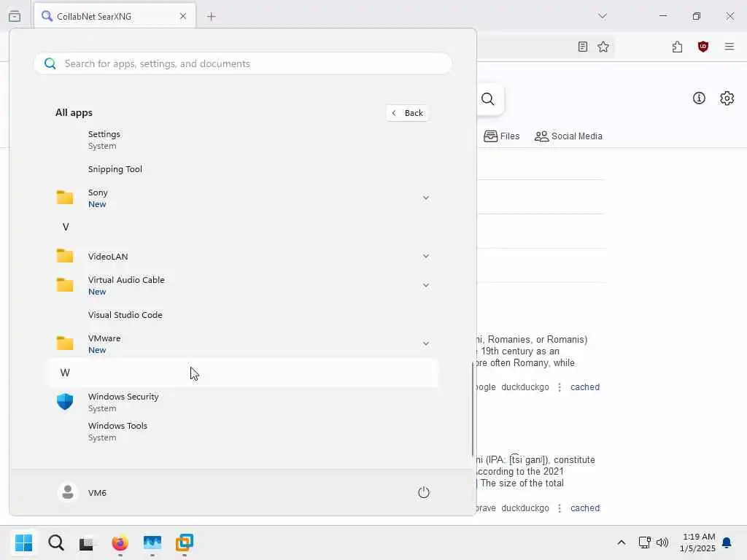
Task: Click the power button in Start menu
Action: 424,492
